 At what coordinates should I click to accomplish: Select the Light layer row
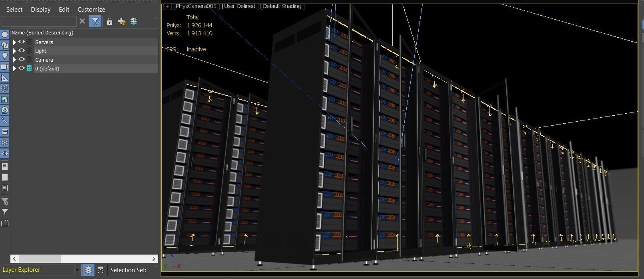(84, 51)
